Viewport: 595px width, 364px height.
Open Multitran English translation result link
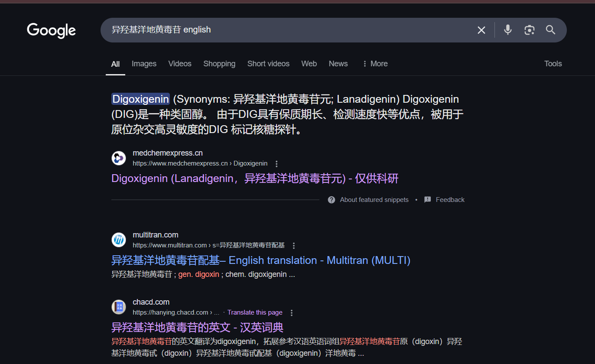point(260,260)
